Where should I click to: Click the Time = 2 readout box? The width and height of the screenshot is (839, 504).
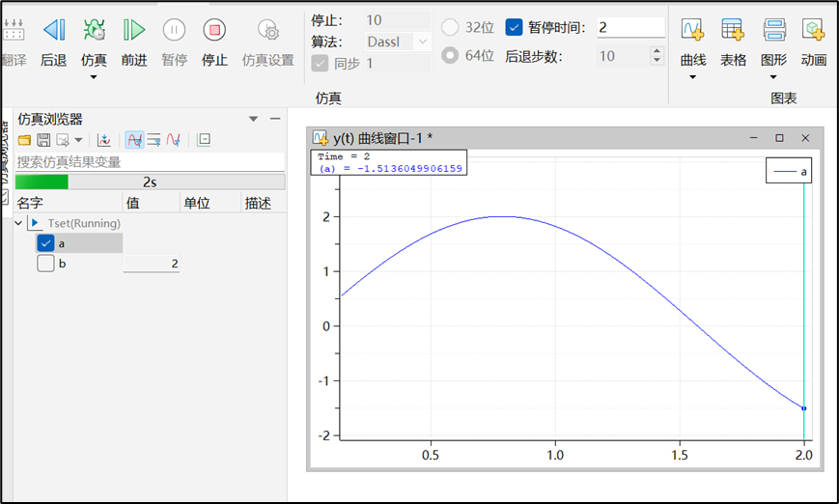[389, 162]
